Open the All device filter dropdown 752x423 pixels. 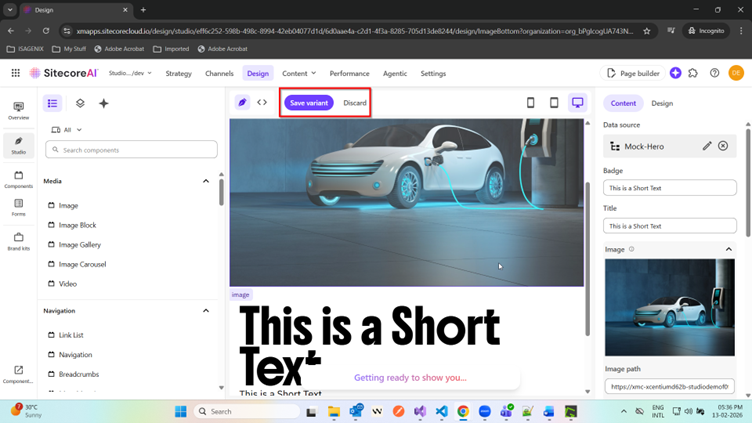tap(67, 129)
